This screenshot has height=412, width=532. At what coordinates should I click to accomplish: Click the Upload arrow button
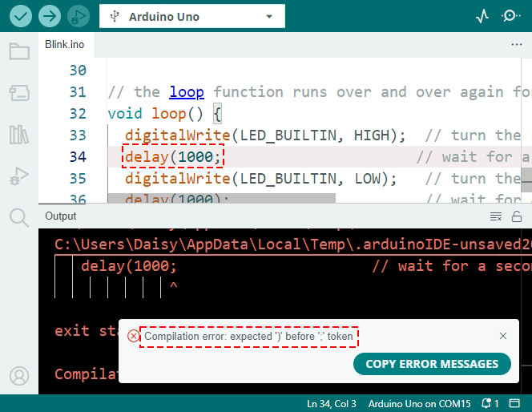pyautogui.click(x=50, y=16)
